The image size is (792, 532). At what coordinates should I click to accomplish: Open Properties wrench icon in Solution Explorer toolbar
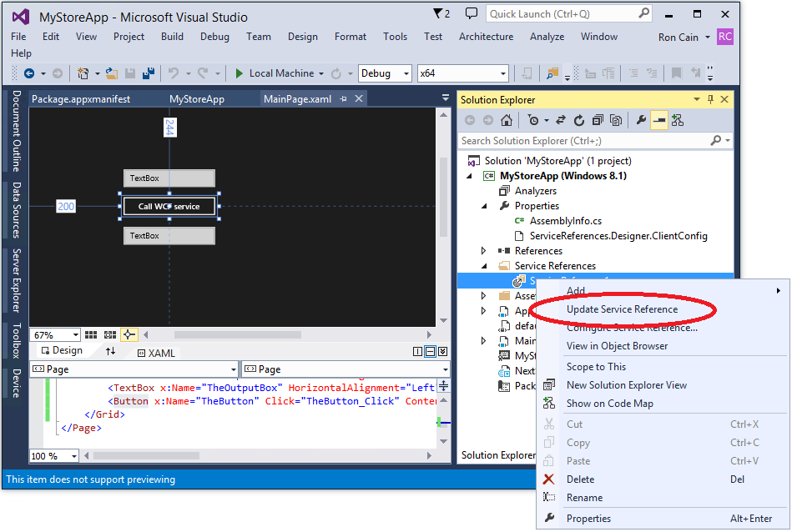tap(640, 120)
